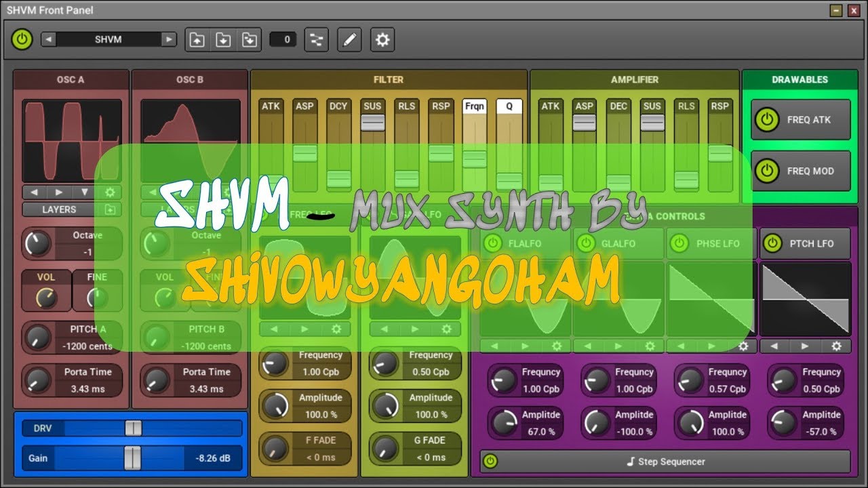This screenshot has width=868, height=488.
Task: Toggle the PTCH LFO power button
Action: coord(772,243)
